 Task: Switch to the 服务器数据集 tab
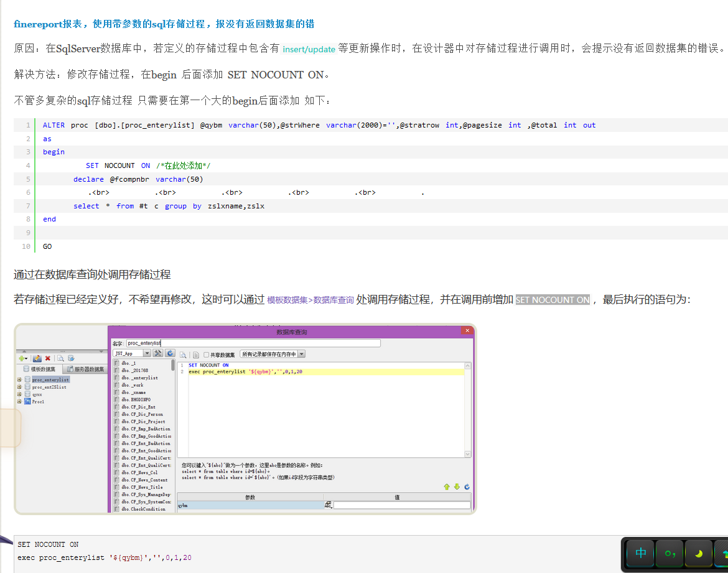pyautogui.click(x=86, y=369)
